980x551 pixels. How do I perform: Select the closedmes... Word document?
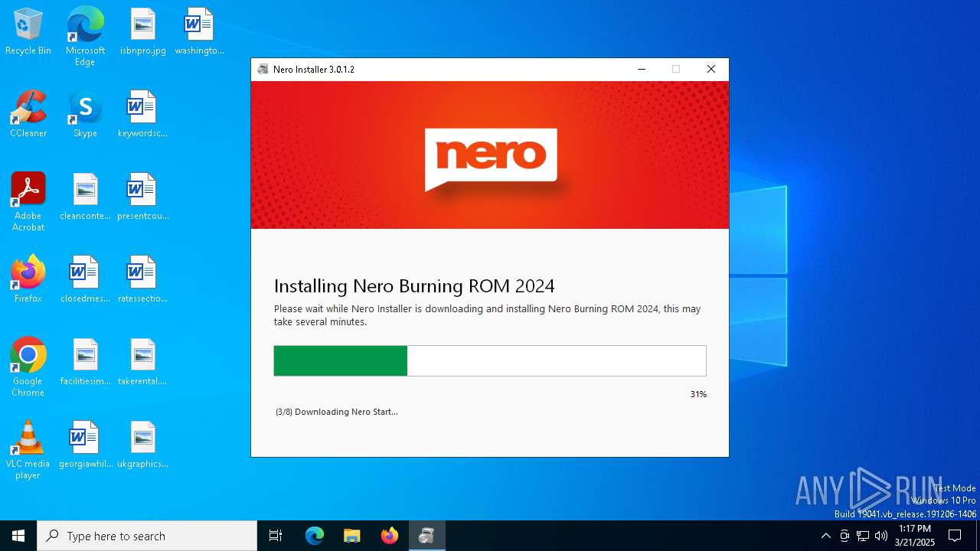(85, 280)
